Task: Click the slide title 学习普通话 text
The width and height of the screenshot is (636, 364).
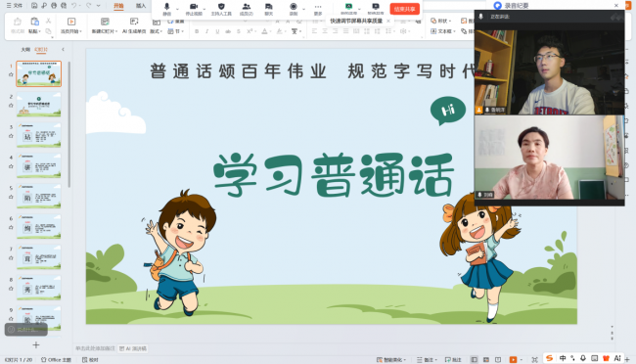Action: click(334, 175)
